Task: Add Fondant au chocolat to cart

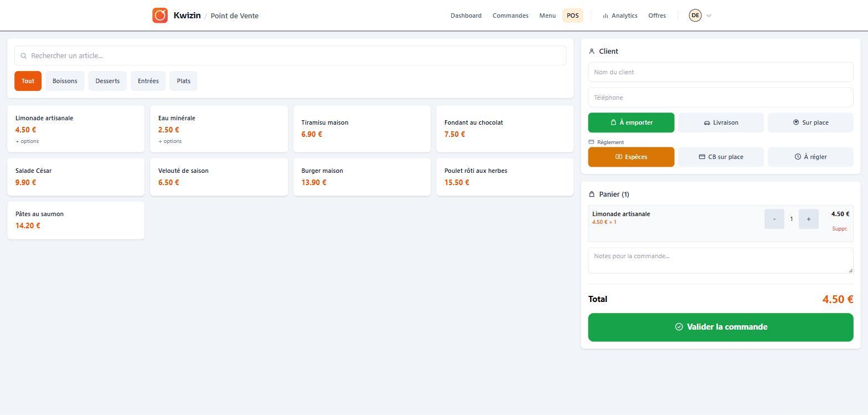Action: coord(505,129)
